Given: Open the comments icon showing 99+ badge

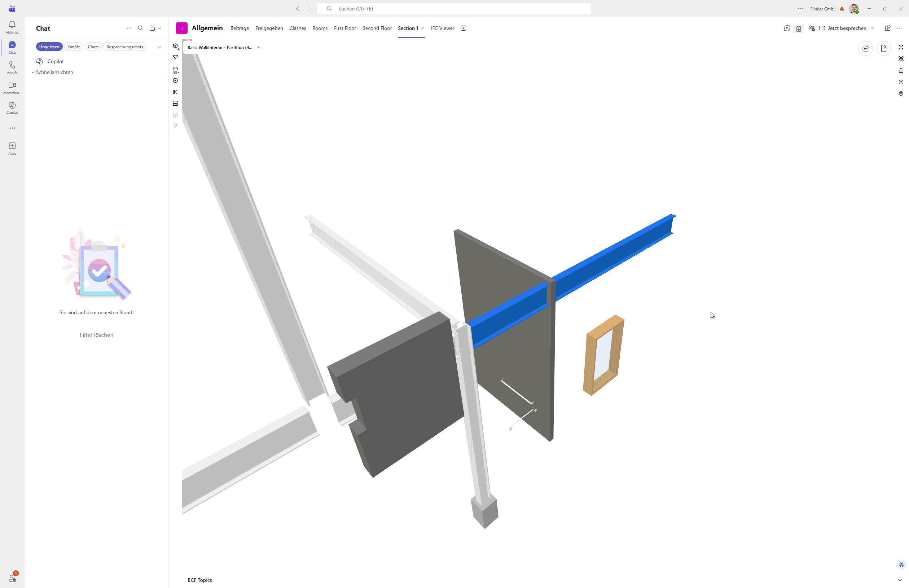Looking at the screenshot, I should click(x=175, y=70).
